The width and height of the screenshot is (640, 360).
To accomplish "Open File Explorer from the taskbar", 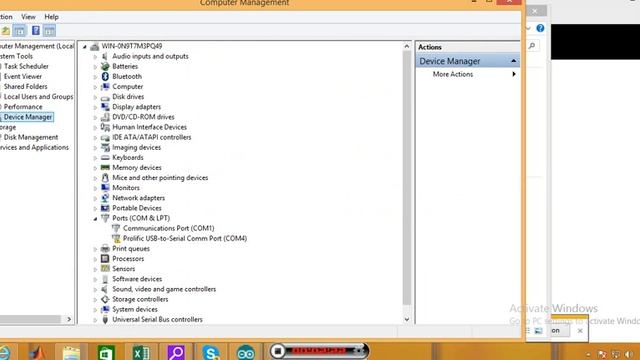I will [71, 352].
